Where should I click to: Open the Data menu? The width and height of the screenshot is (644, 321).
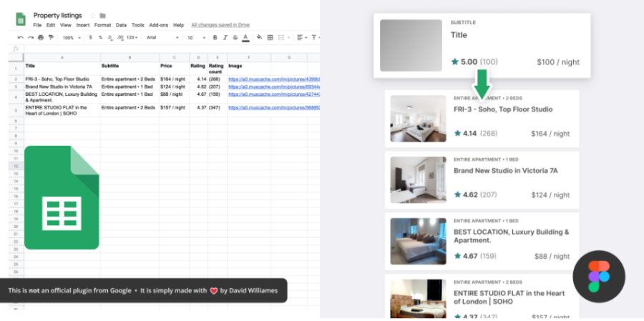pyautogui.click(x=121, y=25)
